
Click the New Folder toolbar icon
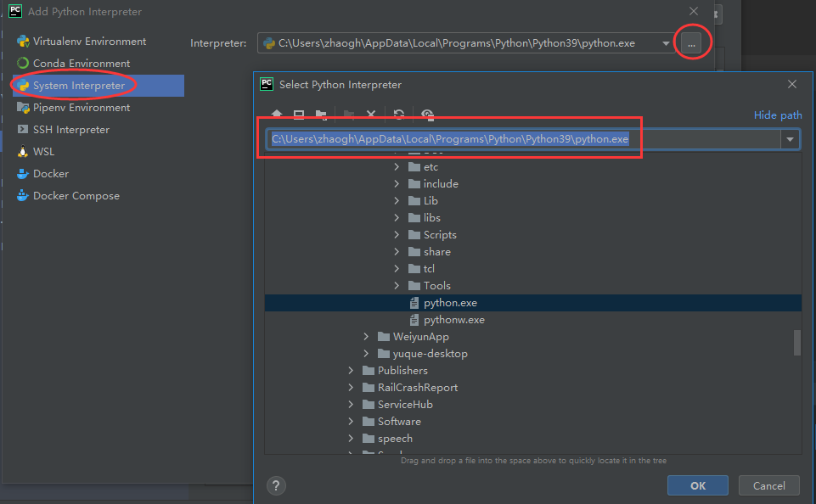pyautogui.click(x=349, y=115)
